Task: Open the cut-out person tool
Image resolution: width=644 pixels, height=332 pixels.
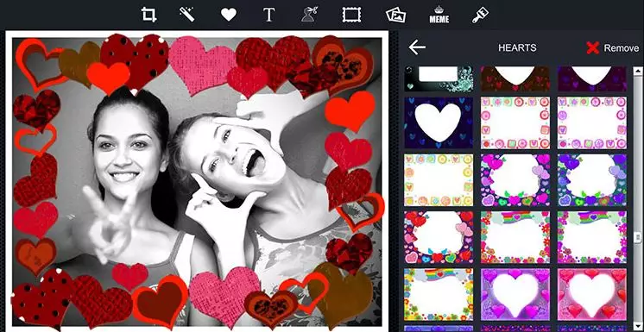Action: 309,16
